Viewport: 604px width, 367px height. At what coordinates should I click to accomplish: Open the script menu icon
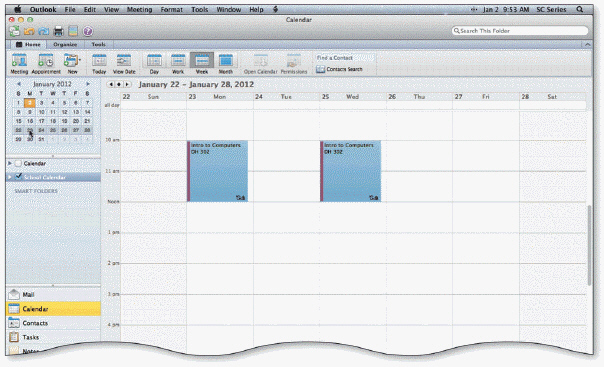point(275,9)
